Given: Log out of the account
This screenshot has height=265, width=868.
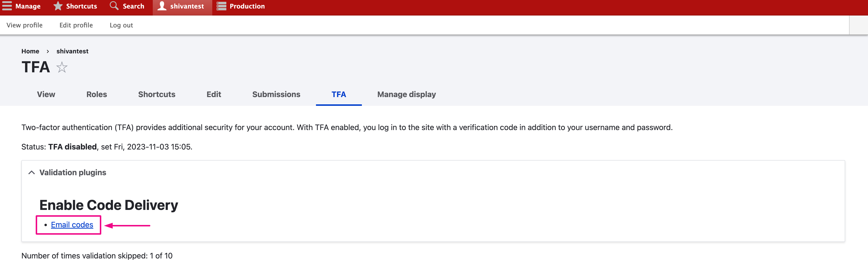Looking at the screenshot, I should (121, 25).
